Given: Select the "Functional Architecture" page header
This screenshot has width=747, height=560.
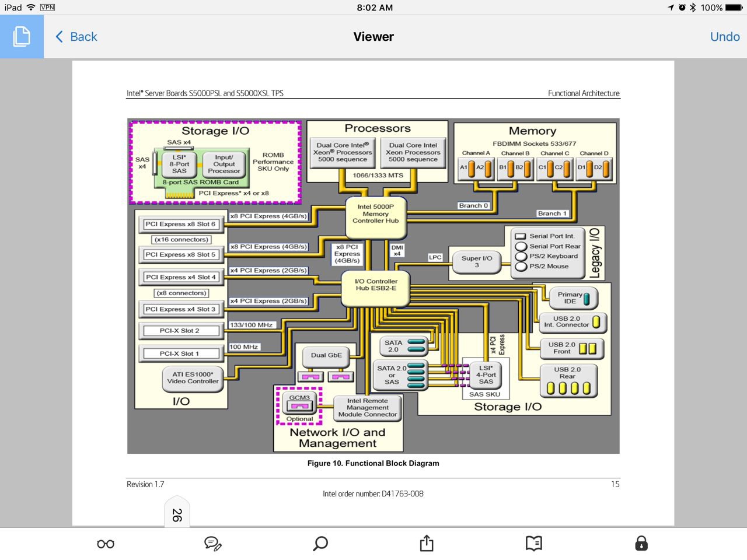Looking at the screenshot, I should point(584,93).
